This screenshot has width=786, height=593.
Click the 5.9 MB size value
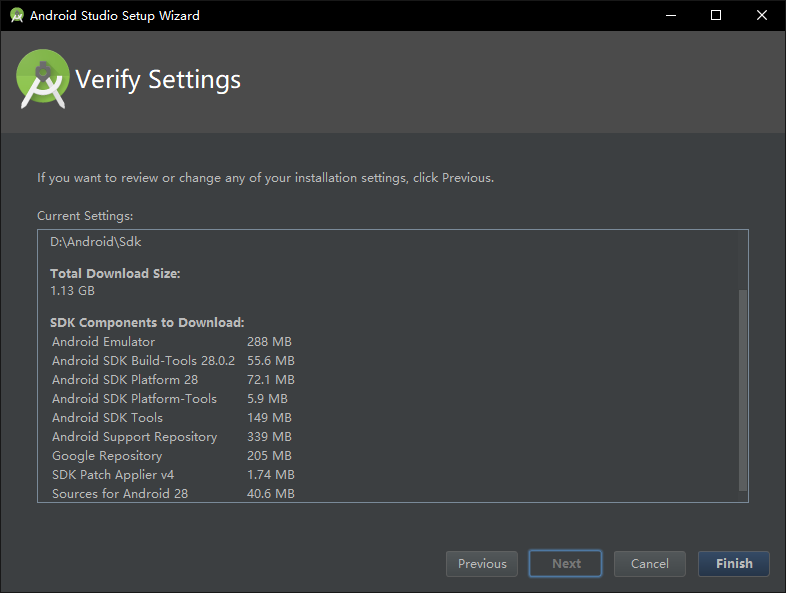267,399
